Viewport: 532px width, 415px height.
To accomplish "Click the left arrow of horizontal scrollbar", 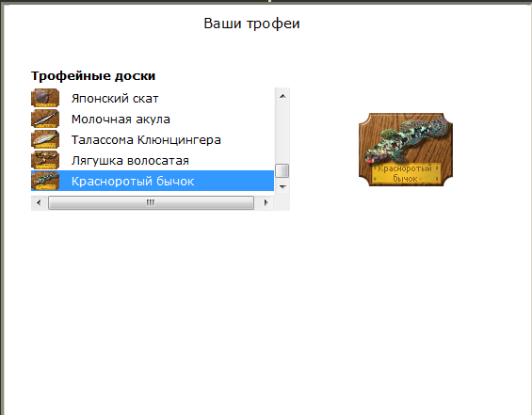I will pyautogui.click(x=39, y=202).
